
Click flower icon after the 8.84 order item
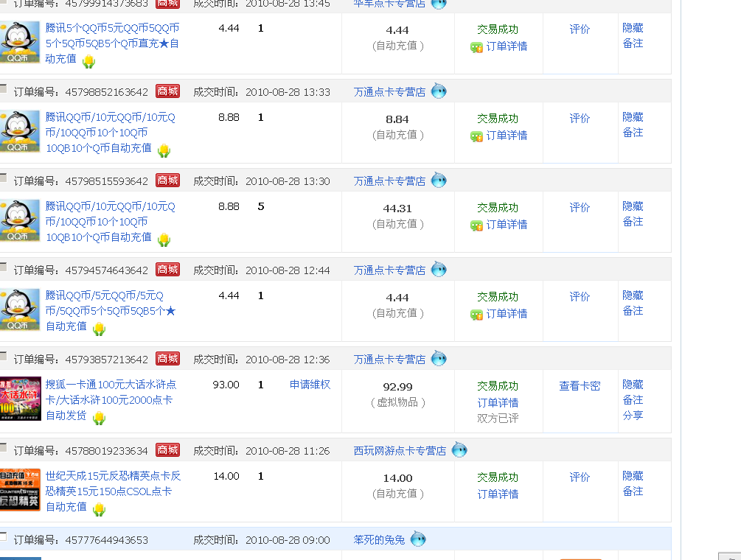click(164, 150)
